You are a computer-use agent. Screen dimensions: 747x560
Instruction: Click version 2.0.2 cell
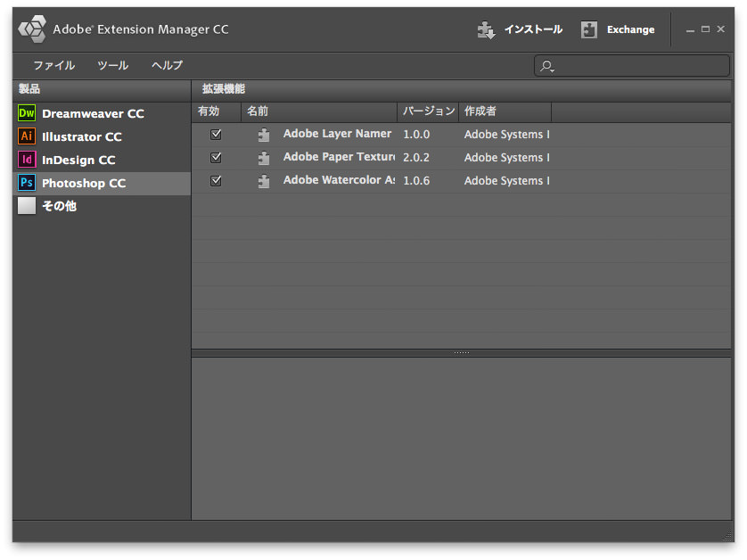(x=416, y=157)
